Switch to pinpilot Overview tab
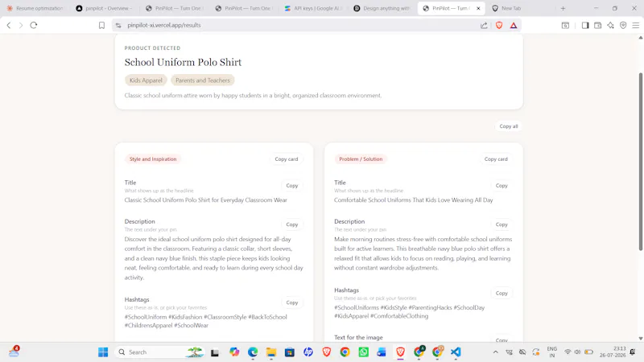 coord(105,8)
